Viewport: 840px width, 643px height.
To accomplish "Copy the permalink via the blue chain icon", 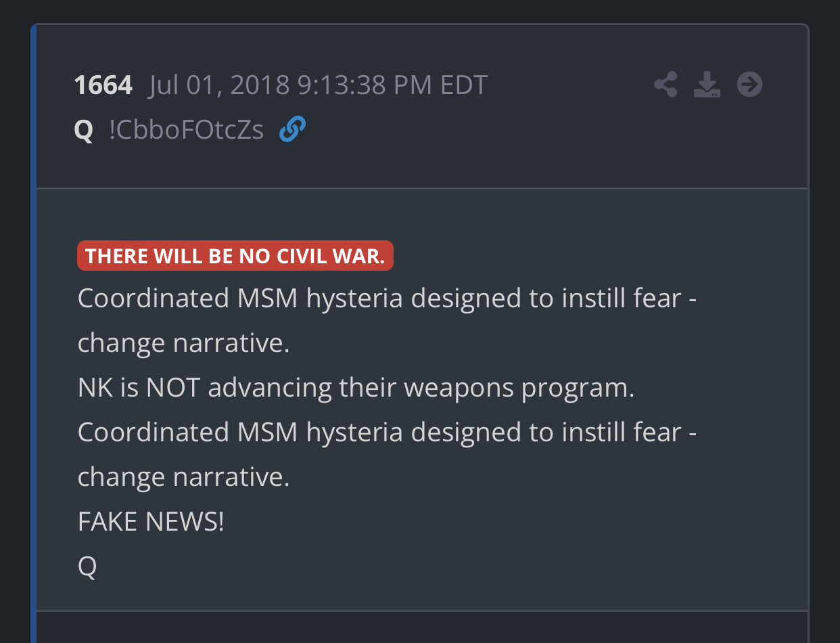I will 292,129.
